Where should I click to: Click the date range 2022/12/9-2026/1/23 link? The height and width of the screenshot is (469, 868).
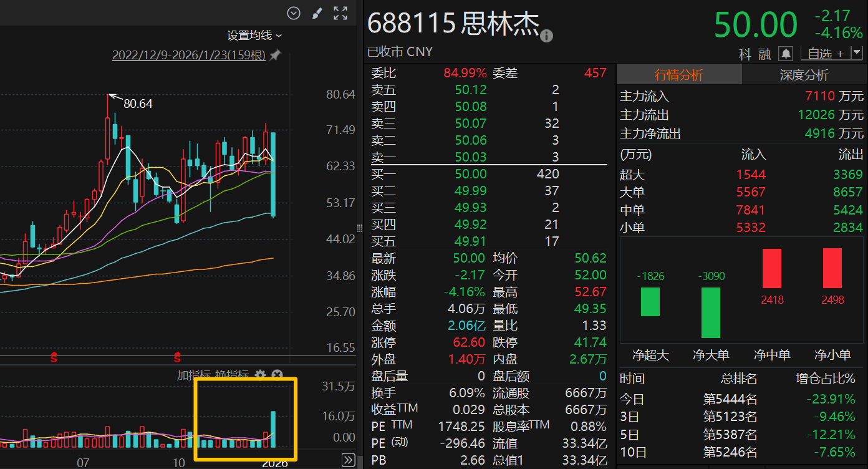click(188, 56)
